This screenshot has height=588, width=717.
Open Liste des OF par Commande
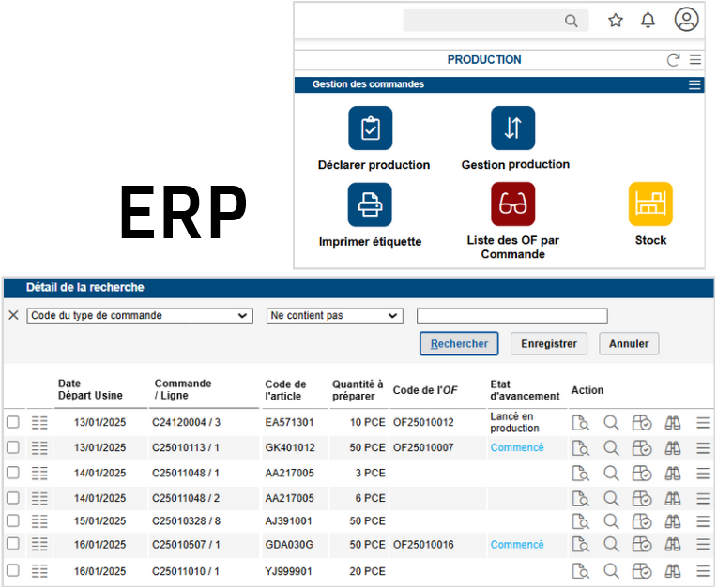click(512, 204)
